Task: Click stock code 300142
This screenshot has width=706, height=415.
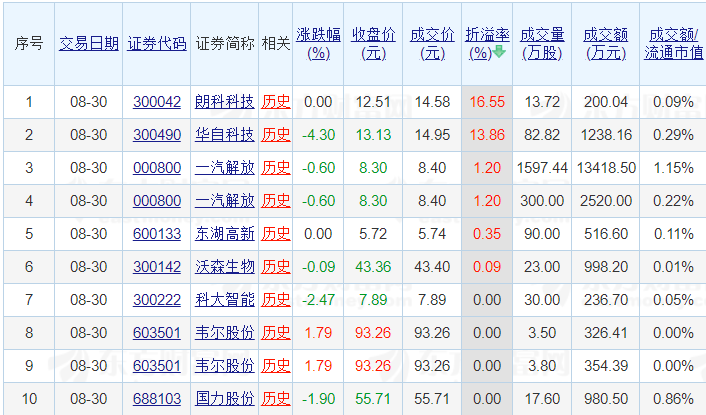Action: pyautogui.click(x=157, y=266)
